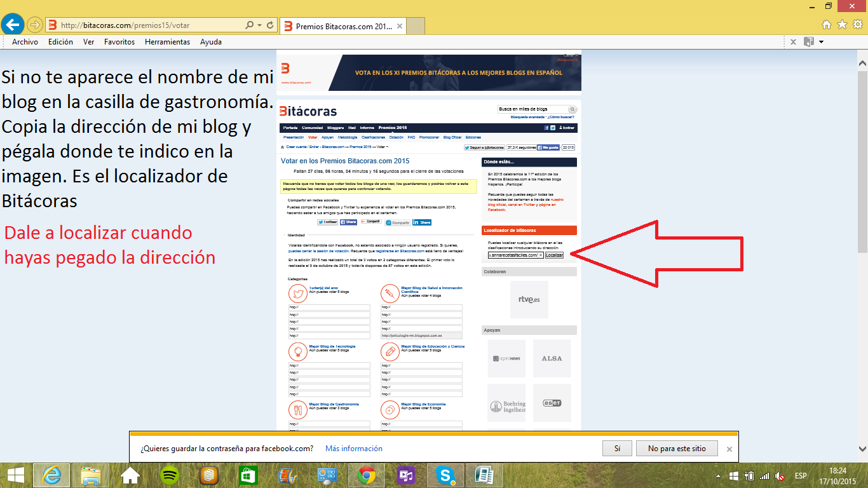The width and height of the screenshot is (868, 488).
Task: Open the Edición menu
Action: (60, 42)
